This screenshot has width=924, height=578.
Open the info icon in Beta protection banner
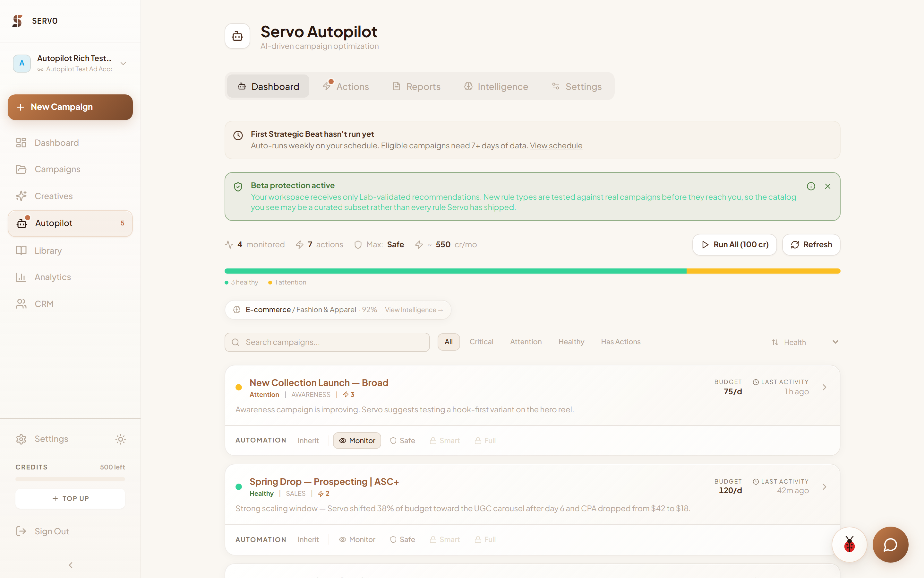pos(811,186)
